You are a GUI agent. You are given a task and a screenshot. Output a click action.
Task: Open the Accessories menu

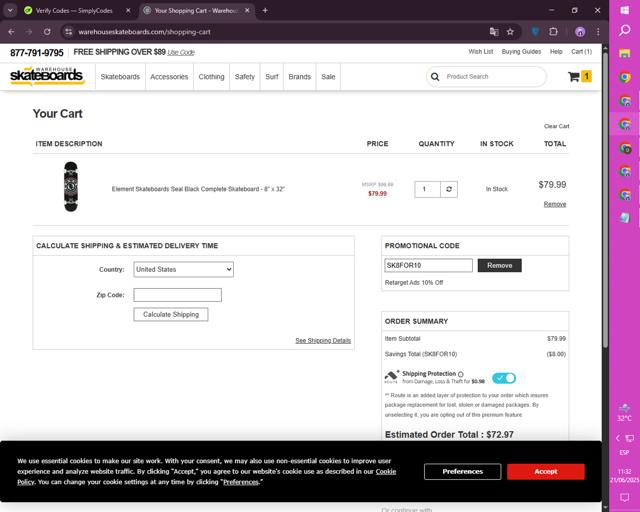tap(169, 77)
